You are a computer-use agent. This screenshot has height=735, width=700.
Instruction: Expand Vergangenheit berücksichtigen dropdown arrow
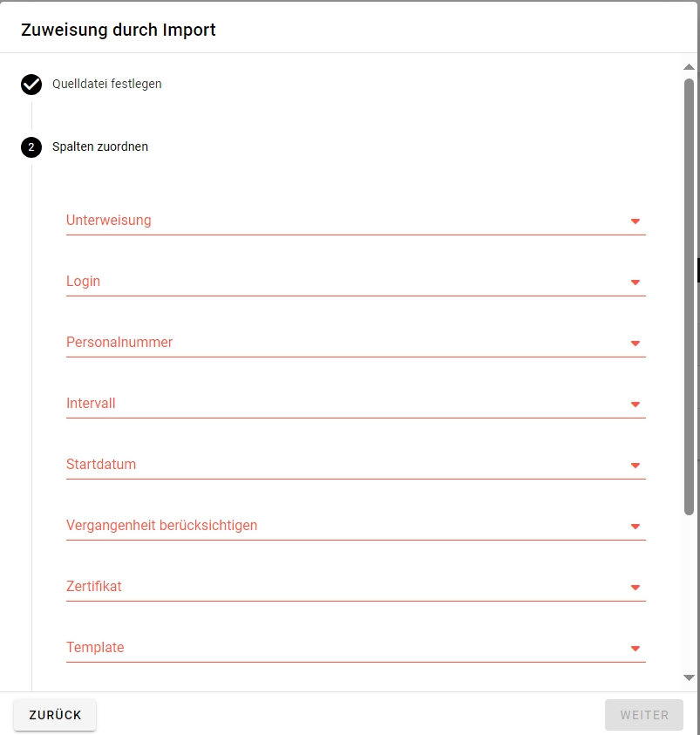[635, 527]
